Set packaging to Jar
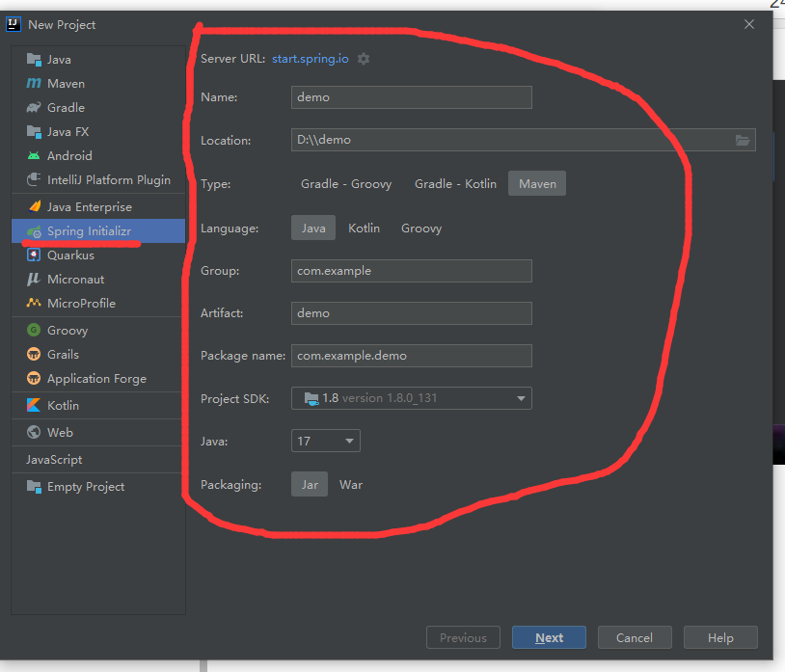 (310, 484)
